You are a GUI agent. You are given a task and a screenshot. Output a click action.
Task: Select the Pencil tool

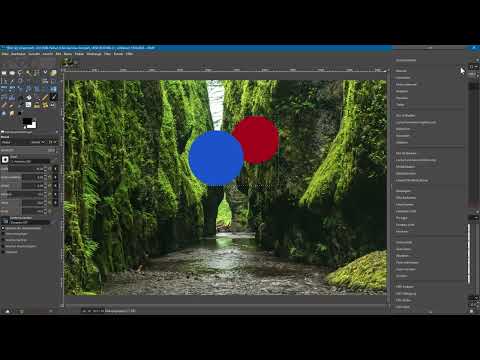45,97
